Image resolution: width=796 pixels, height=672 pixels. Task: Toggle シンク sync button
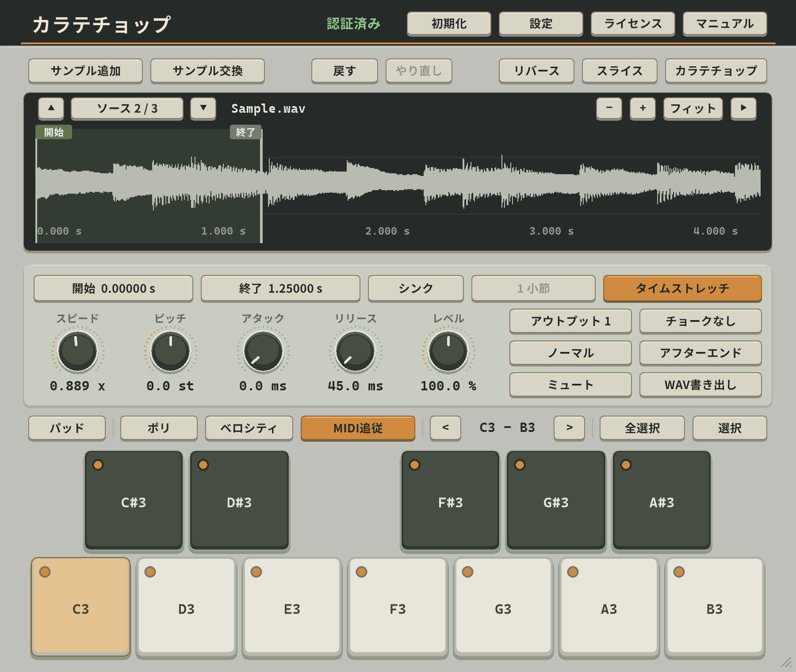pyautogui.click(x=416, y=288)
